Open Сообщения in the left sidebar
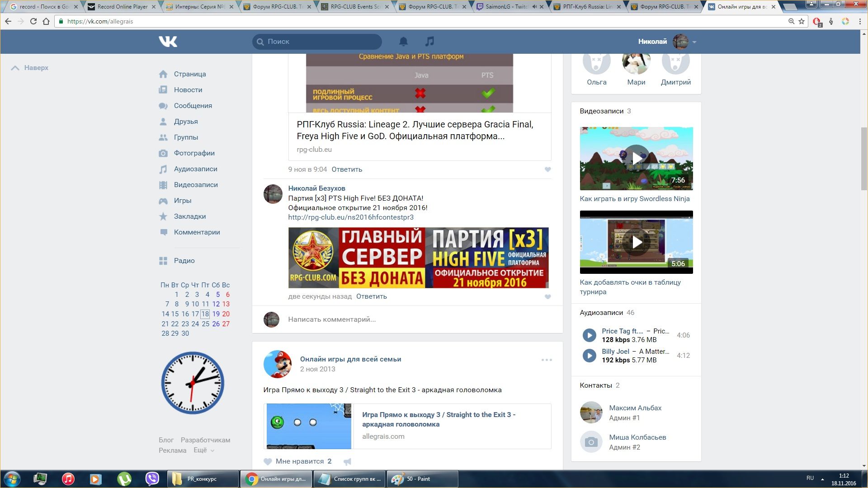The width and height of the screenshot is (868, 488). pos(193,106)
